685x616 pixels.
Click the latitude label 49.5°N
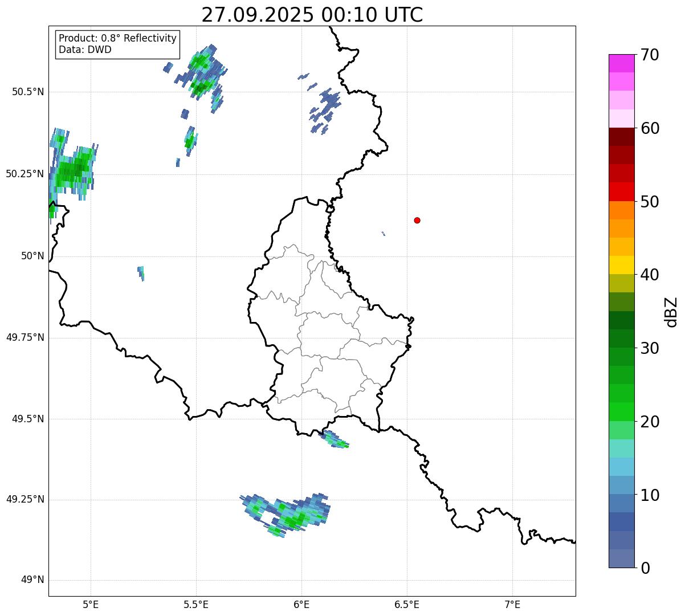tap(28, 419)
